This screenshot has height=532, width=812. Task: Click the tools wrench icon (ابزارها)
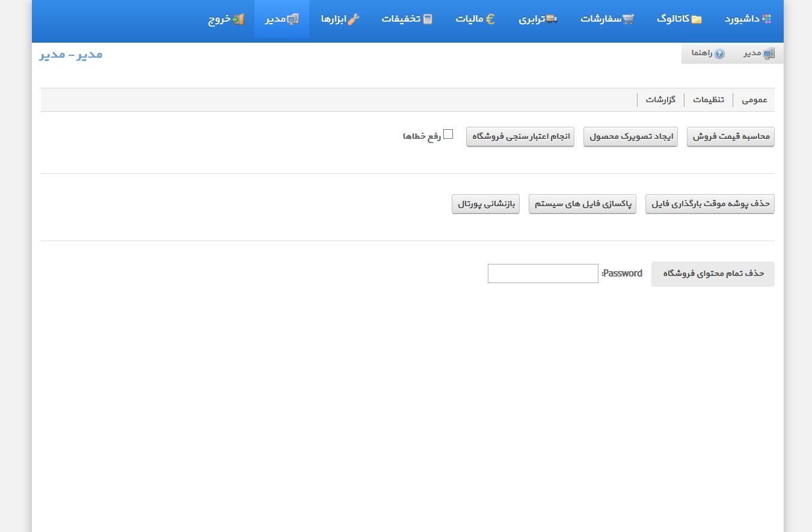click(354, 19)
